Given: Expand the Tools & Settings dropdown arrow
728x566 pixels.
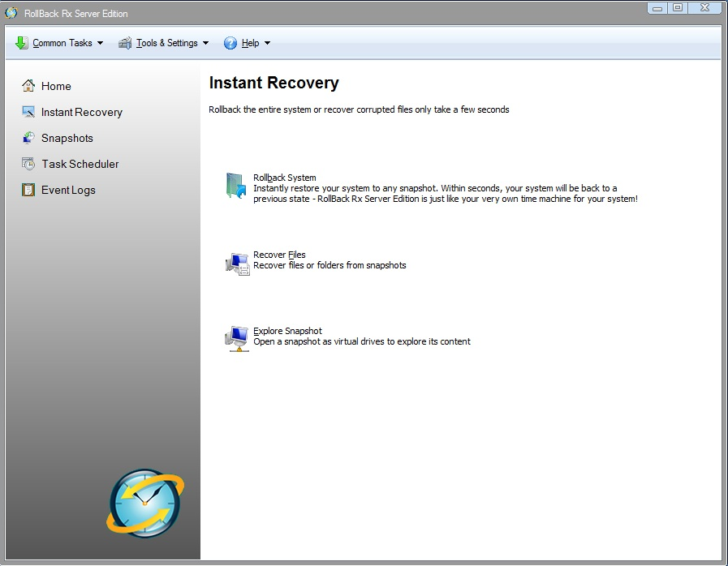Looking at the screenshot, I should tap(205, 43).
